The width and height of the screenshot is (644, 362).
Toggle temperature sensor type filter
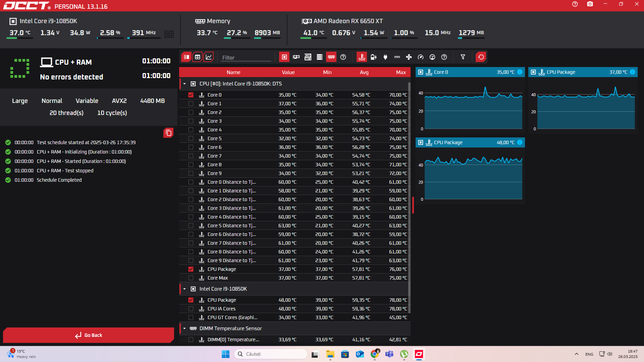[362, 57]
